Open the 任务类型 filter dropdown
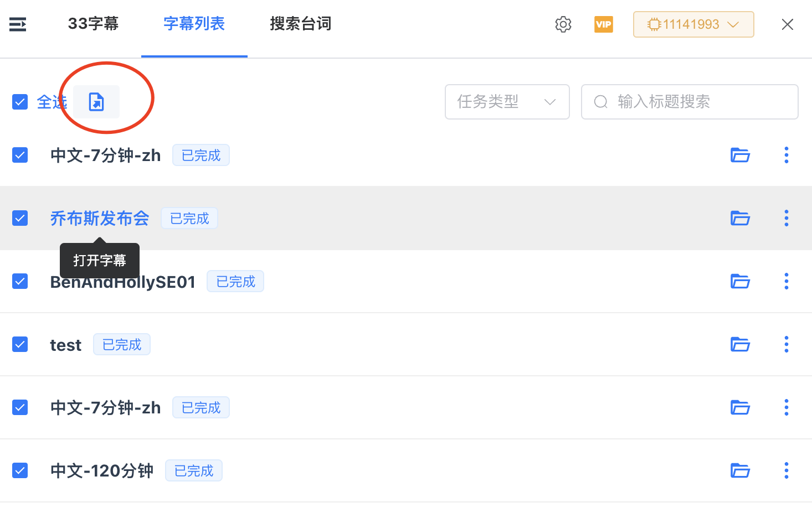The height and width of the screenshot is (518, 812). coord(506,102)
